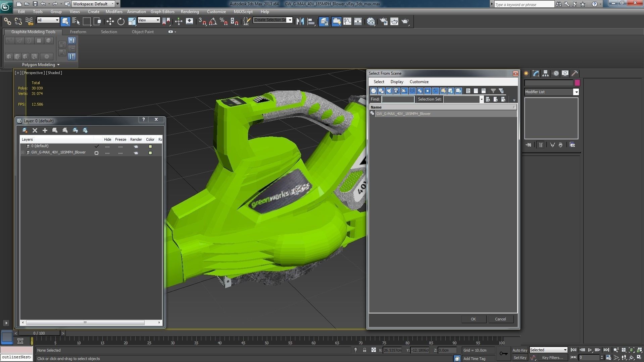This screenshot has width=644, height=362.
Task: Open the Modifier List dropdown
Action: coord(551,92)
